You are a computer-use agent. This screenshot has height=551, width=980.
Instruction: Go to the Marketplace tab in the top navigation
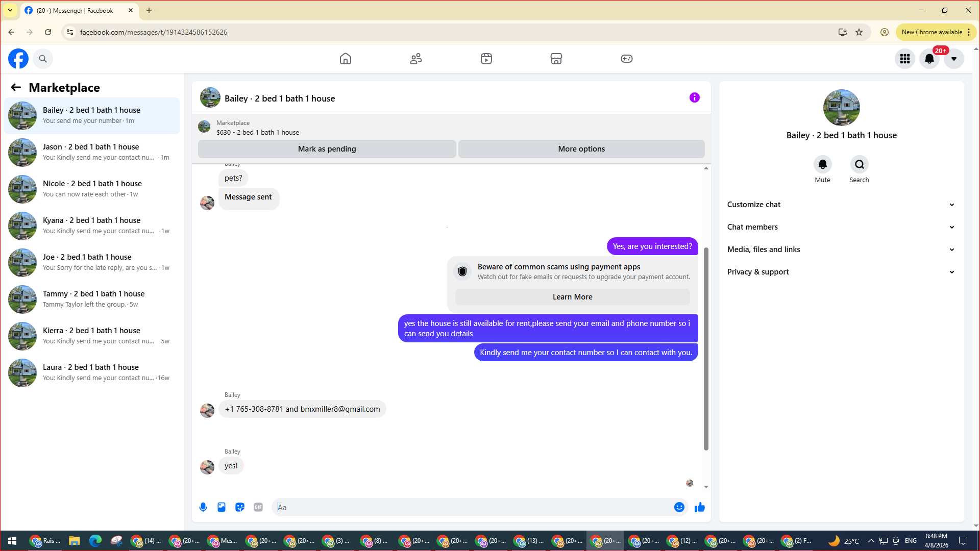pos(556,59)
